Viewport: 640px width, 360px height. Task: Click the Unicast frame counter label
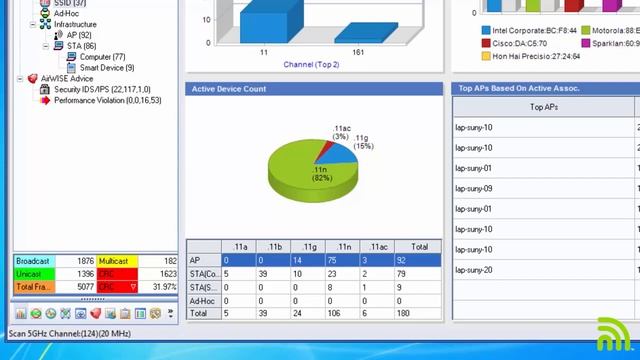click(34, 274)
